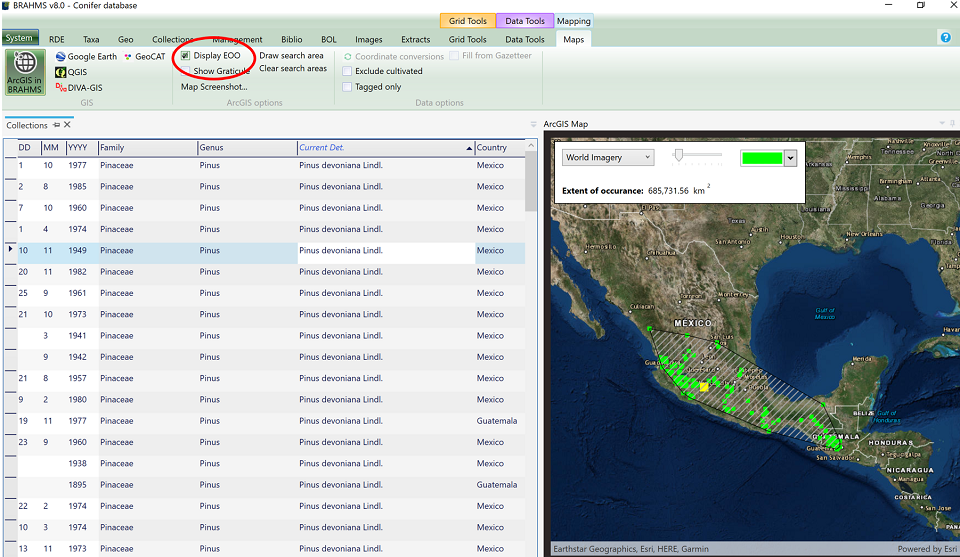Select the purple Data Tools contextual tab
Image resolution: width=960 pixels, height=557 pixels.
click(x=525, y=21)
